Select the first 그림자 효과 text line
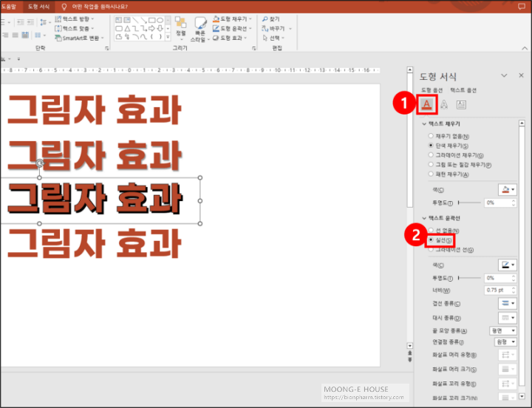Viewport: 532px width, 408px height. (x=95, y=109)
